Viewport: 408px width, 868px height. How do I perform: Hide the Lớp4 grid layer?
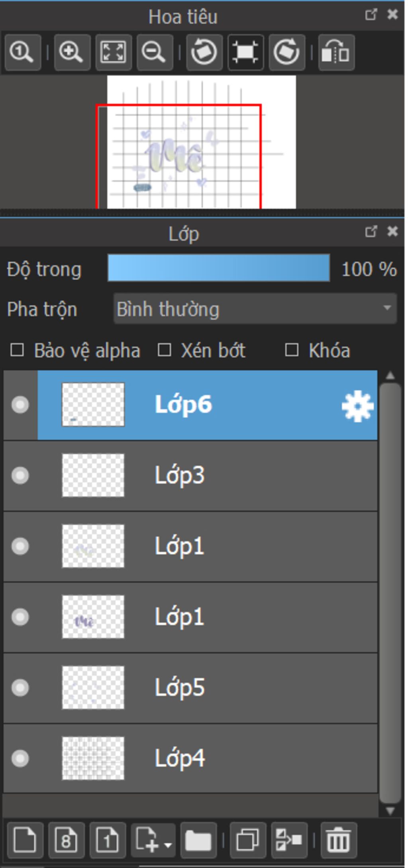[20, 758]
